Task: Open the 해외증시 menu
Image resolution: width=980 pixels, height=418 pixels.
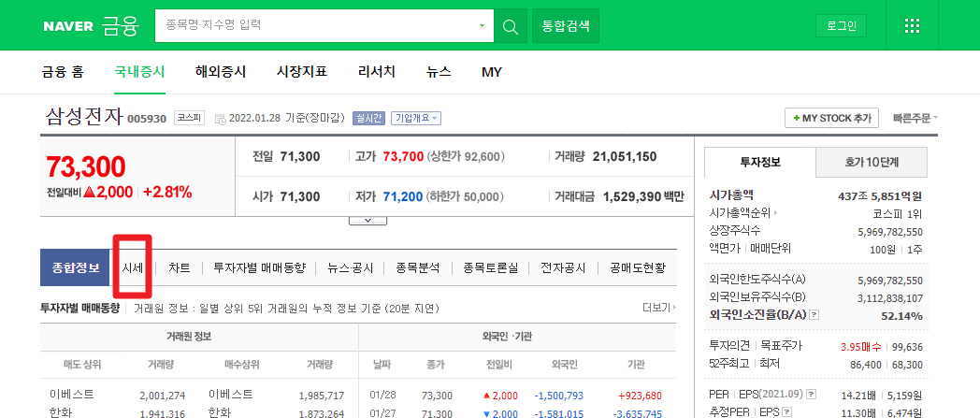Action: (221, 72)
